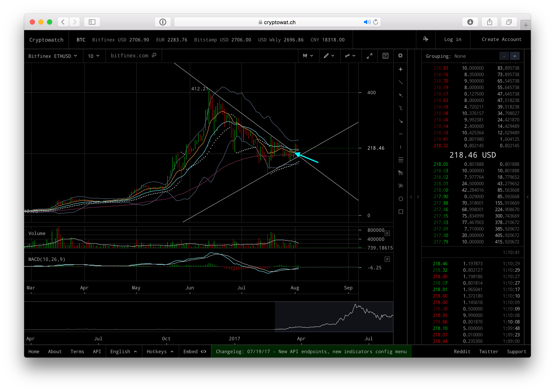Open Embed code option
This screenshot has width=555, height=392.
(x=194, y=351)
